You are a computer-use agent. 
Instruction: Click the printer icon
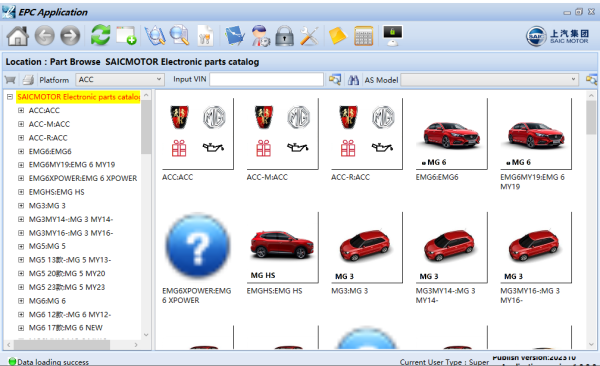tap(28, 80)
